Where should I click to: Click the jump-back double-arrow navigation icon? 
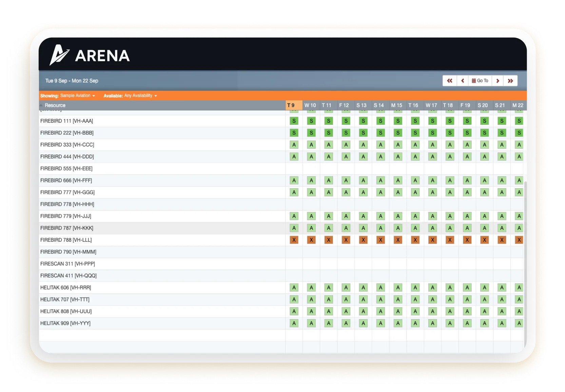pos(450,81)
